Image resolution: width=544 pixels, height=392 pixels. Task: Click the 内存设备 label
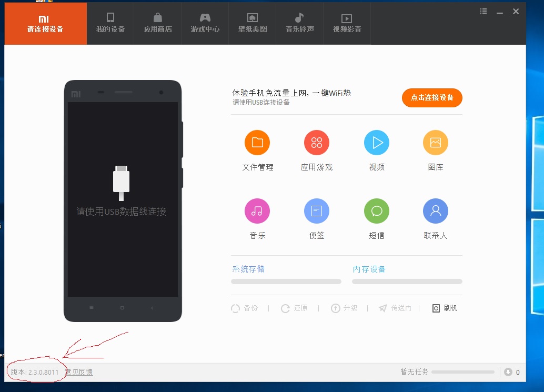click(x=369, y=269)
